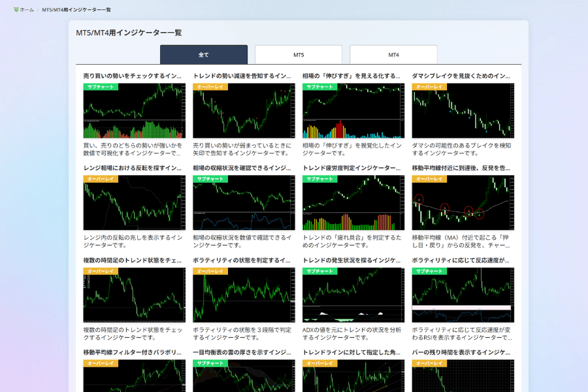Open ダマシブレイクを見抜く title link
This screenshot has height=392, width=588.
click(x=461, y=76)
